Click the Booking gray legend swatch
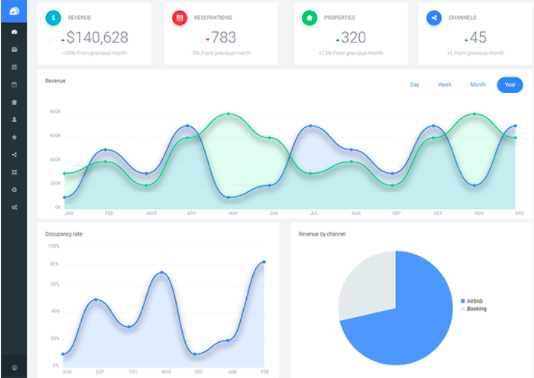The width and height of the screenshot is (534, 378). [x=463, y=309]
